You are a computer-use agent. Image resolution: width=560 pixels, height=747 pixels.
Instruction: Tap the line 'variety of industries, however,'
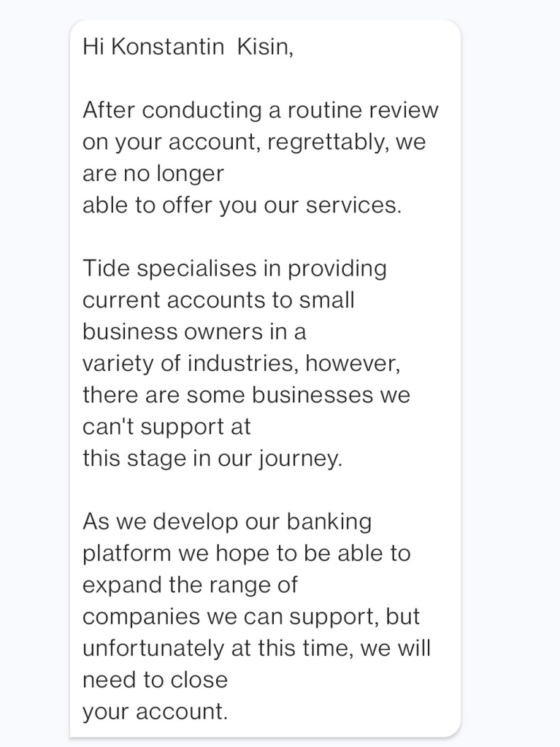(241, 363)
